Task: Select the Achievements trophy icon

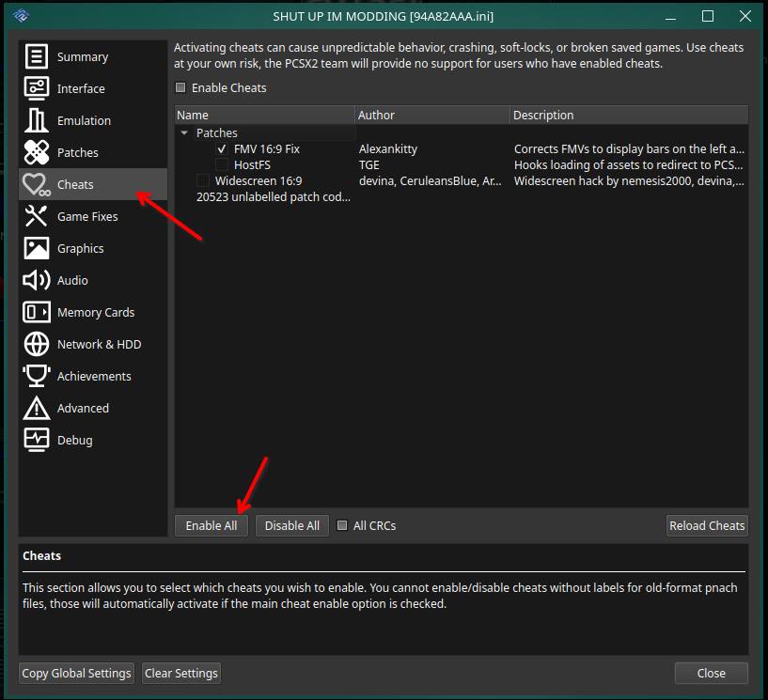Action: [x=37, y=376]
